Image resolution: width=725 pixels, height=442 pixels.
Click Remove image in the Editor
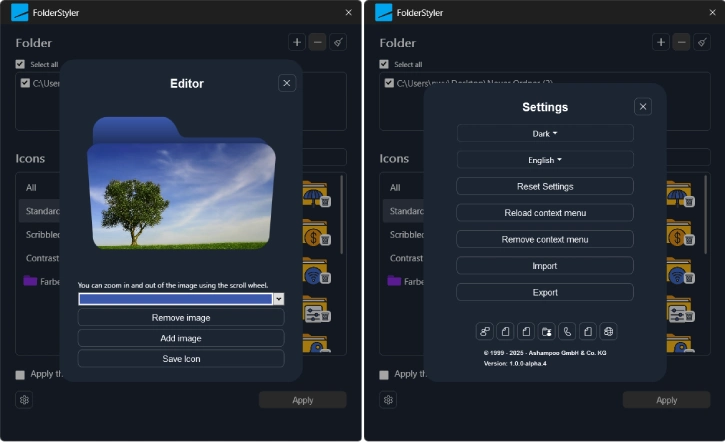pyautogui.click(x=181, y=318)
